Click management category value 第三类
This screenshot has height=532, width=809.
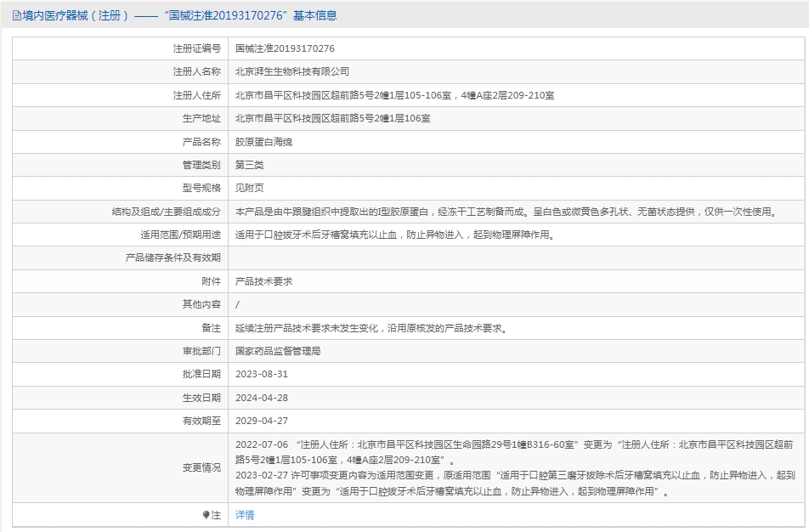250,165
